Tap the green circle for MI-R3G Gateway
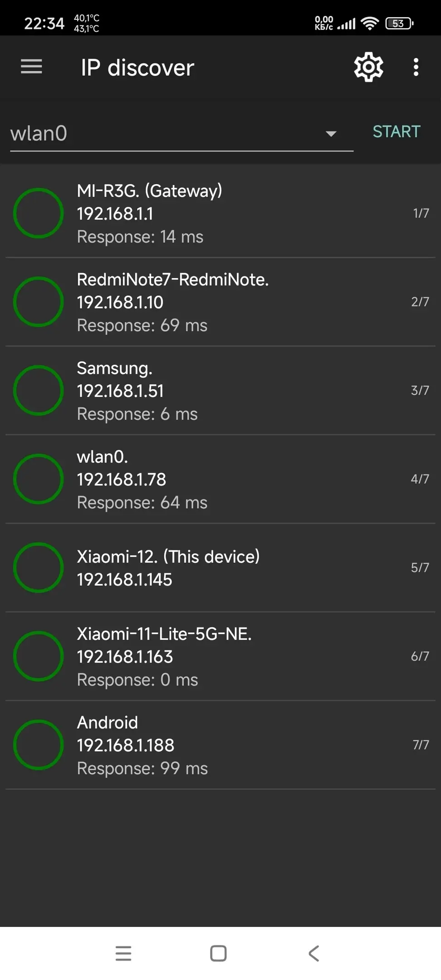Image resolution: width=441 pixels, height=980 pixels. 39,213
